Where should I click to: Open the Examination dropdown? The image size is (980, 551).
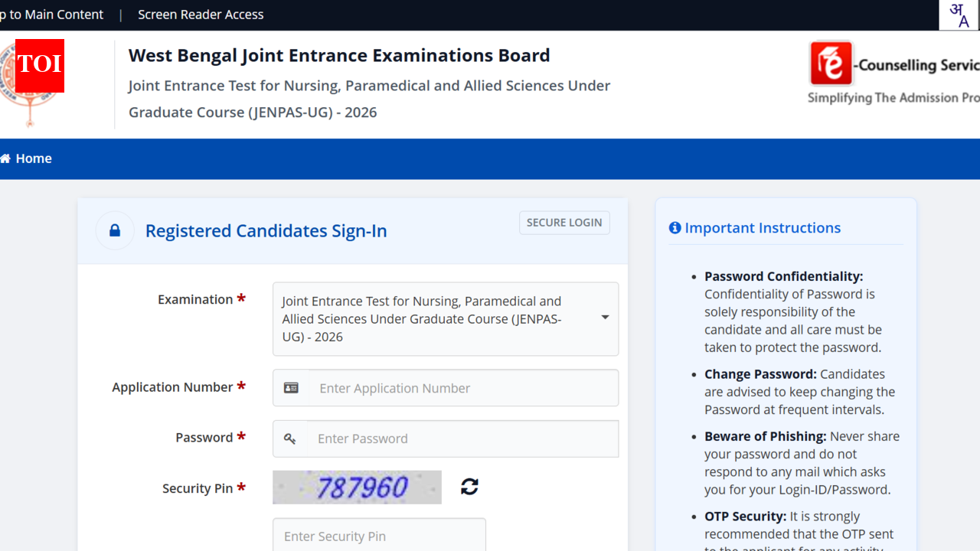tap(446, 319)
